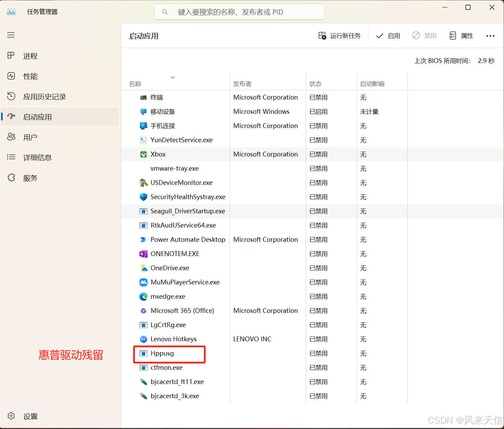Click the Hppusg entry icon
Image resolution: width=504 pixels, height=429 pixels.
tap(144, 353)
